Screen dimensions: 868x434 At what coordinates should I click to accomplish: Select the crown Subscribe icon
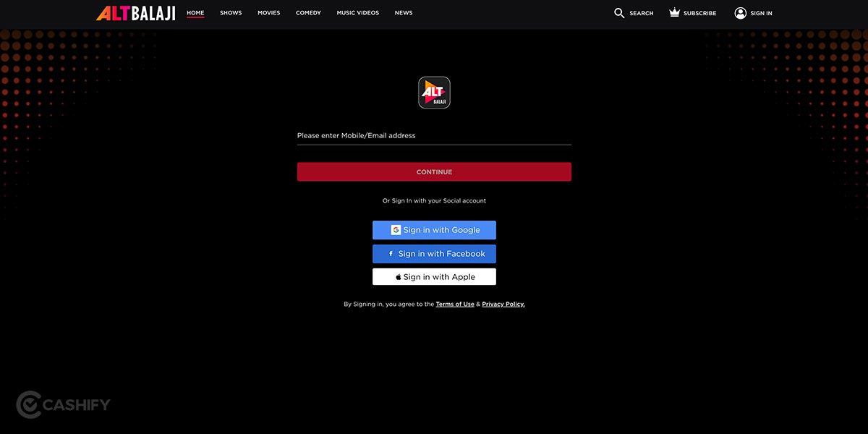(x=673, y=12)
